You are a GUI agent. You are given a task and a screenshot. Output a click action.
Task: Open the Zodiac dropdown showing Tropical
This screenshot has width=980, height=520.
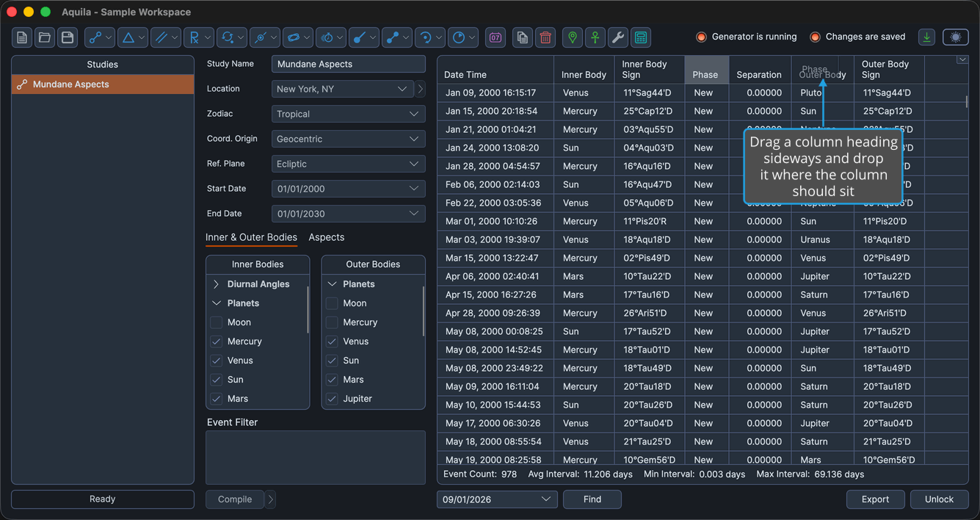point(349,114)
